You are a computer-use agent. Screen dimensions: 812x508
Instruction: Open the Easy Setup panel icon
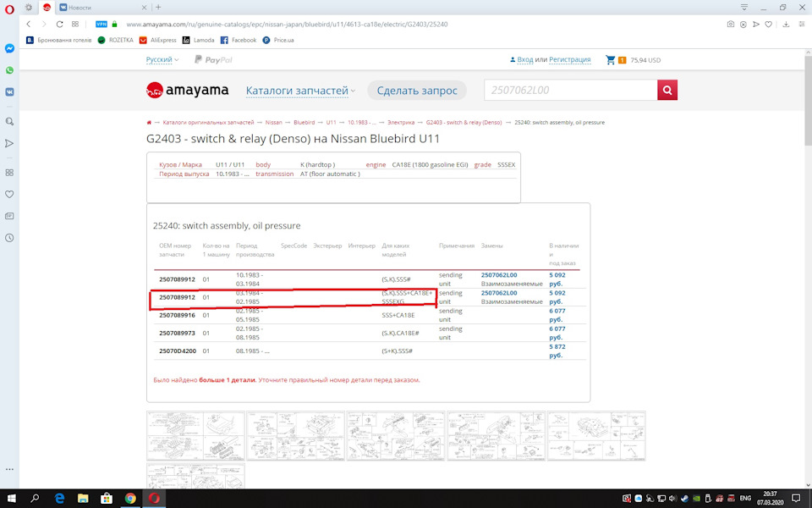(x=800, y=24)
